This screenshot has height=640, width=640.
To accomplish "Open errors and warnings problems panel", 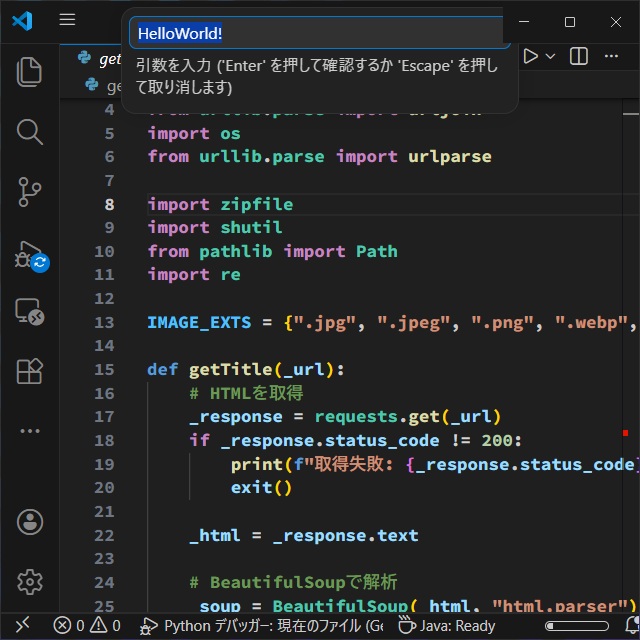I will point(87,626).
